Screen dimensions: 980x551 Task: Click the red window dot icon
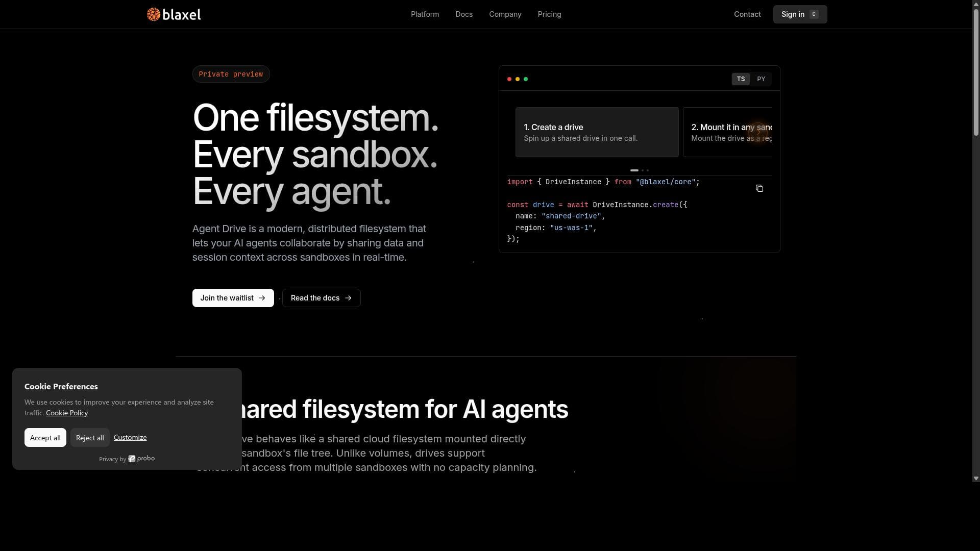point(509,79)
